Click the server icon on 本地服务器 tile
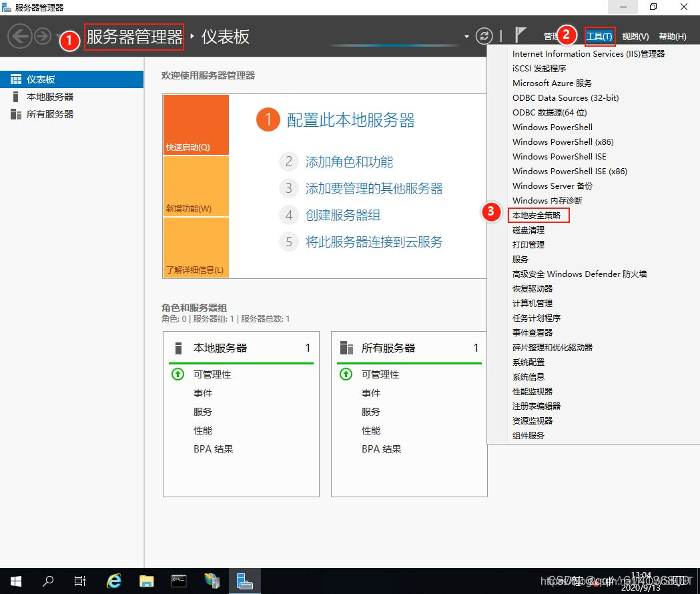The image size is (700, 594). pos(178,348)
